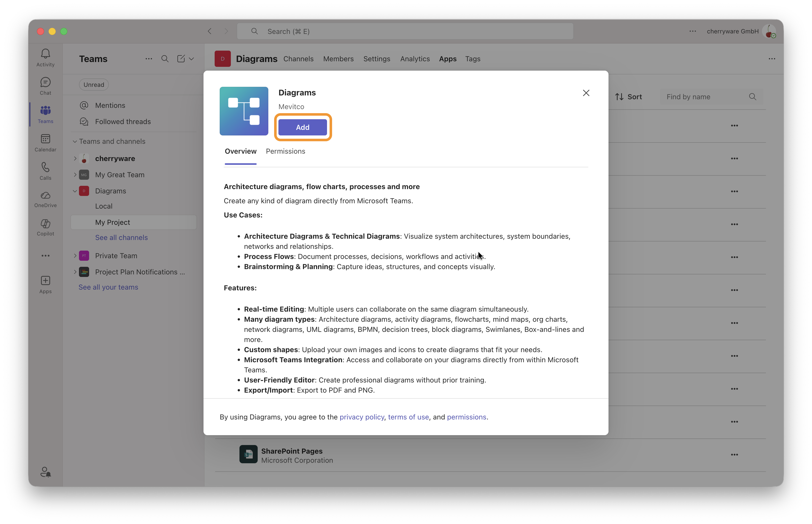
Task: Open the privacy policy link
Action: pyautogui.click(x=362, y=417)
